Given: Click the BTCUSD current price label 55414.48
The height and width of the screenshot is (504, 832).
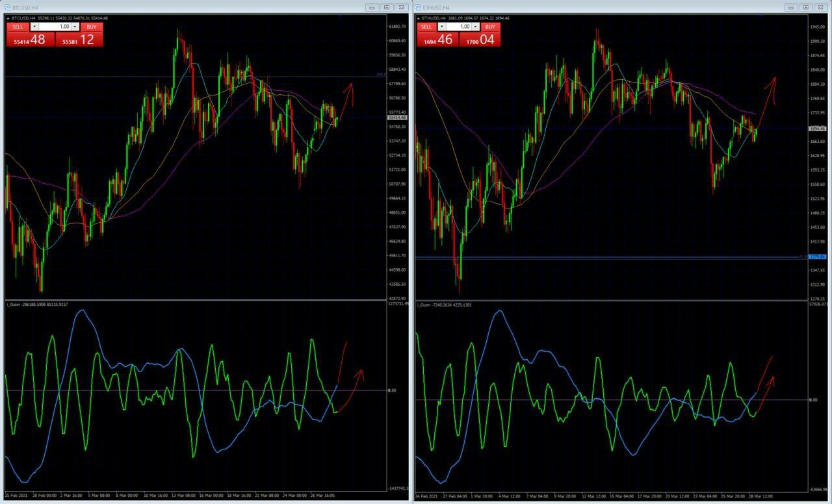Looking at the screenshot, I should coord(398,118).
